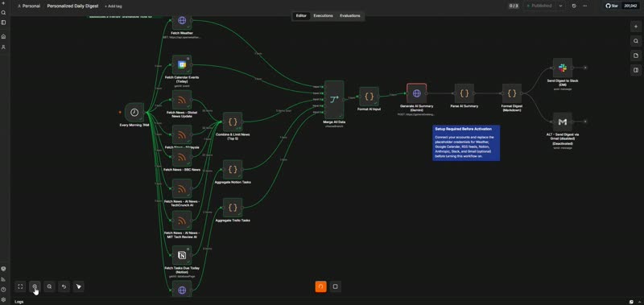Viewport: 644px width, 305px height.
Task: Open the Fetch Weather HTTP node
Action: point(182,21)
